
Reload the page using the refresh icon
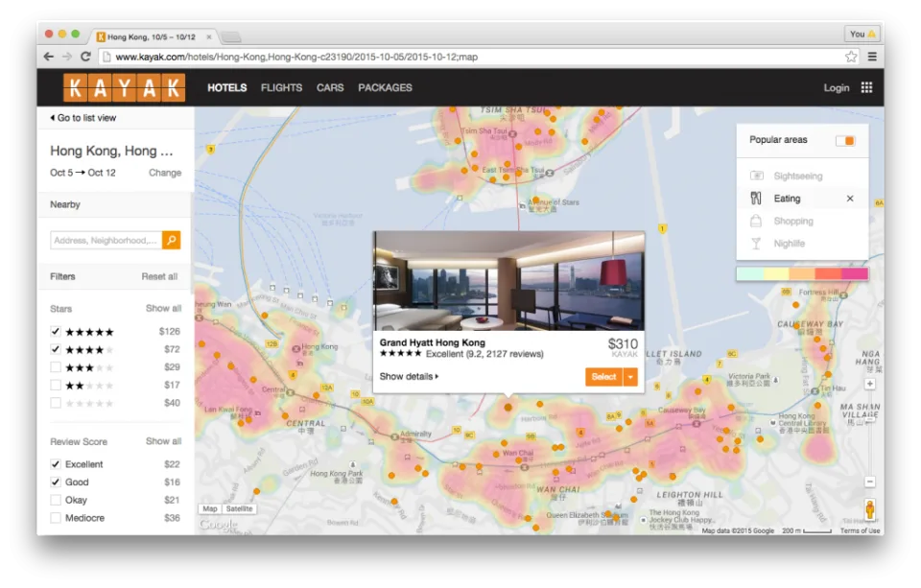(85, 57)
